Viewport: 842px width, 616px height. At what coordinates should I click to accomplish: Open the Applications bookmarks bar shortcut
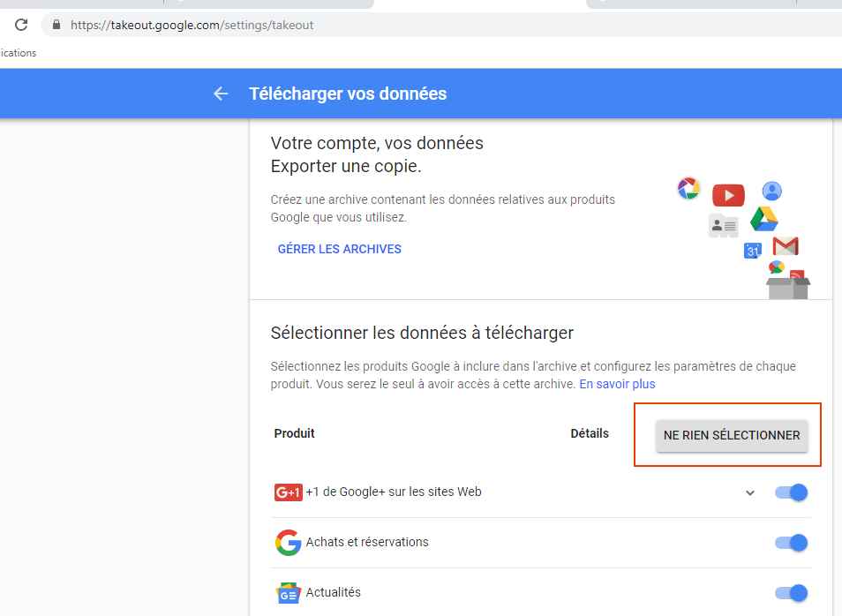point(18,53)
